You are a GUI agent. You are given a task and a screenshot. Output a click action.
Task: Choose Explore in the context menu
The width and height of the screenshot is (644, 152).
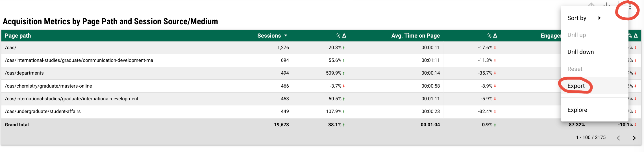tap(577, 110)
